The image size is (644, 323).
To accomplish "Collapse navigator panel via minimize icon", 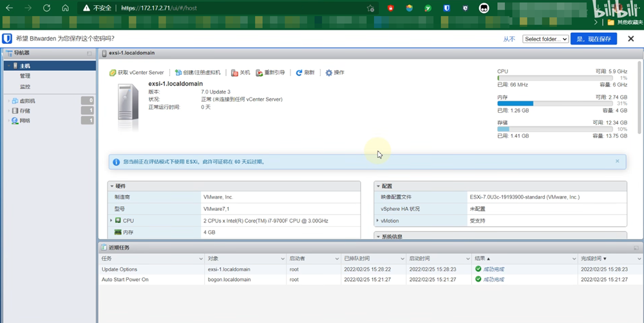I will (x=89, y=53).
